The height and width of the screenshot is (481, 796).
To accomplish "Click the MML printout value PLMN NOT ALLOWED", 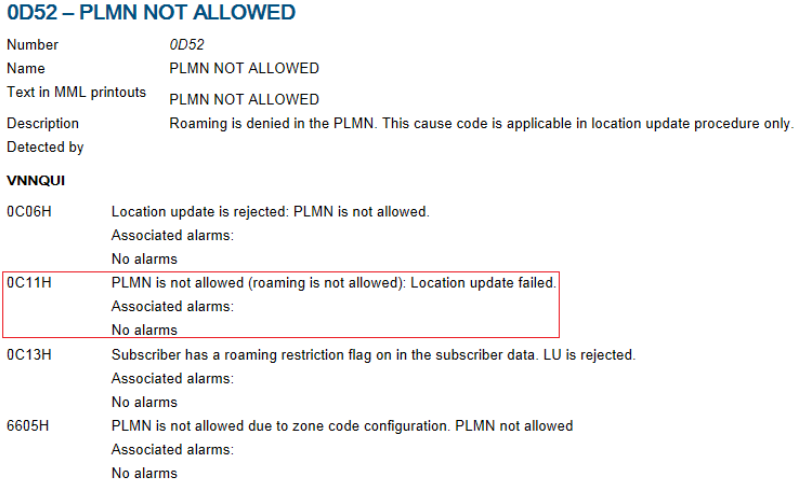I will (x=244, y=100).
